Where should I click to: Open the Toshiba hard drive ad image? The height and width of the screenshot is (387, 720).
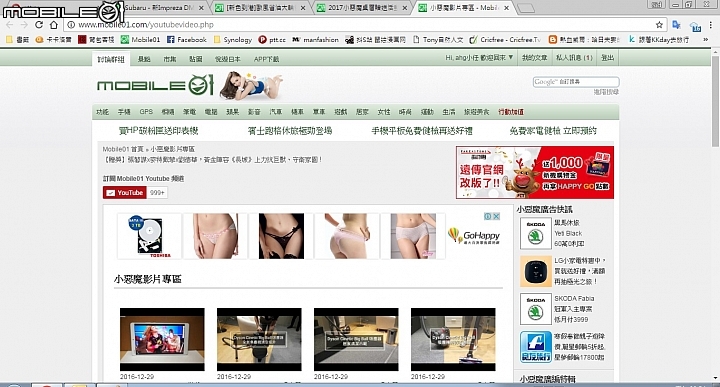point(149,236)
